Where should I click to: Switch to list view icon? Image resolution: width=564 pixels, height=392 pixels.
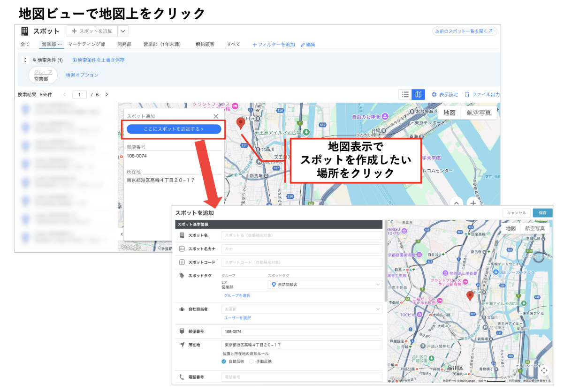point(405,95)
